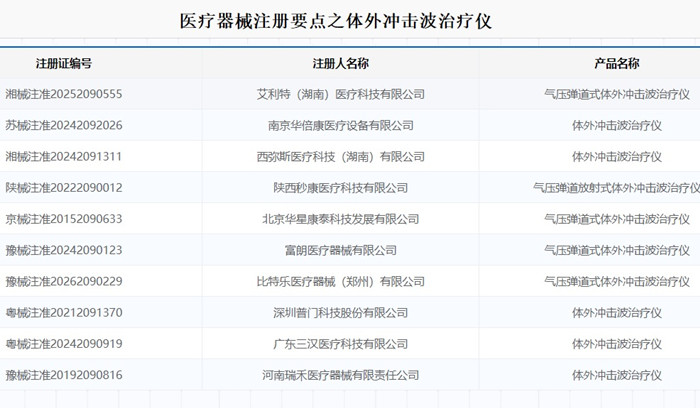Click product name in 深圳普门 row
Screen dimensions: 700x408
(x=617, y=313)
